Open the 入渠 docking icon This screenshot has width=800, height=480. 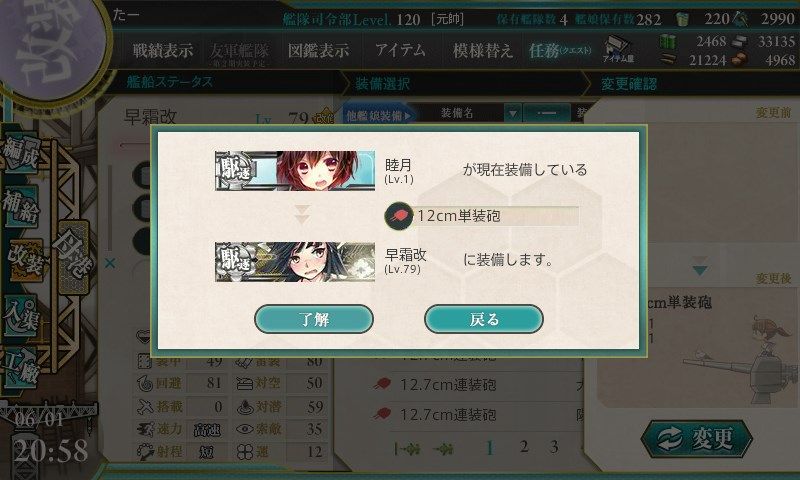(21, 316)
